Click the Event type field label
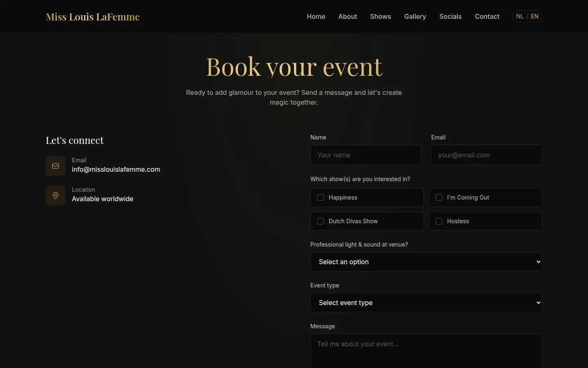 (325, 285)
